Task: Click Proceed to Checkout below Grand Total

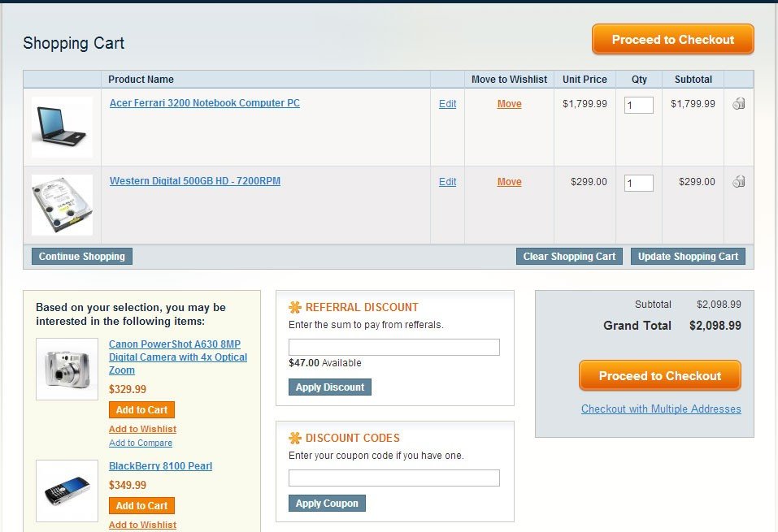Action: tap(660, 375)
